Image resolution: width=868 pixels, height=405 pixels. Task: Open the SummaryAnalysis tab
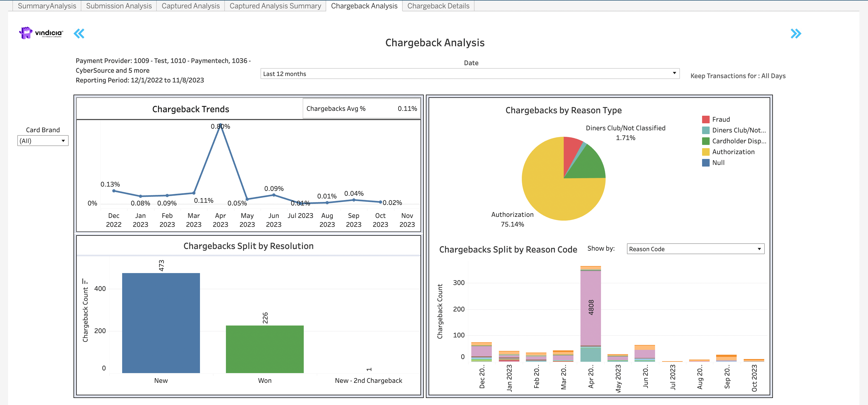click(47, 6)
